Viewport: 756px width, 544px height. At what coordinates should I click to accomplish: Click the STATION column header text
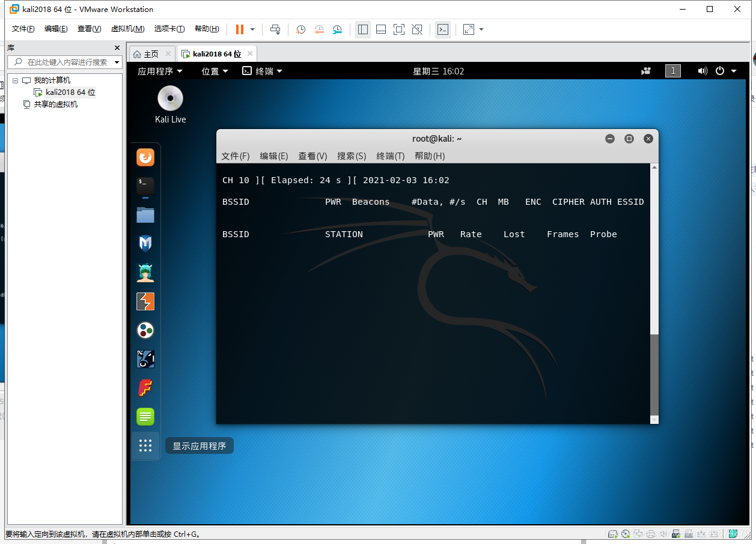click(344, 234)
